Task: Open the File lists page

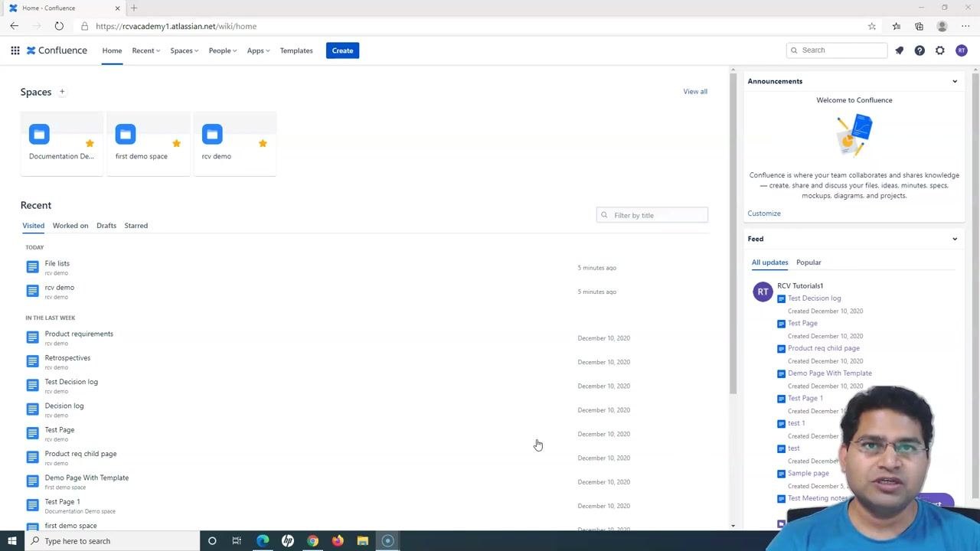Action: pos(57,263)
